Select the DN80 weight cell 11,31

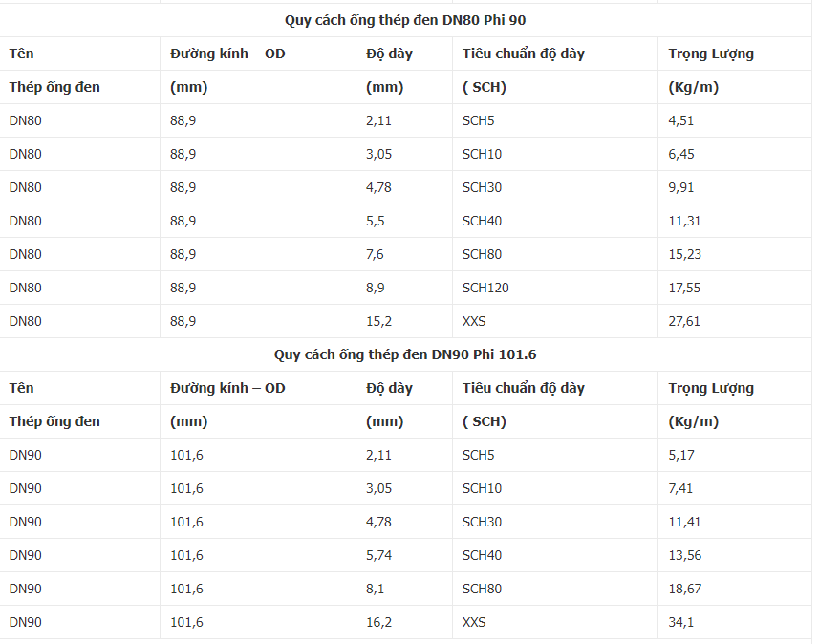684,221
